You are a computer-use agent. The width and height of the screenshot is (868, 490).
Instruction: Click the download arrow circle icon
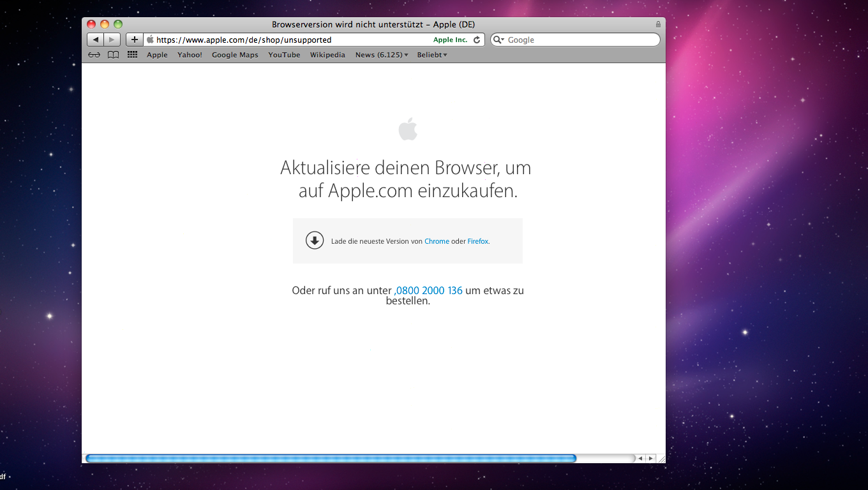click(315, 241)
